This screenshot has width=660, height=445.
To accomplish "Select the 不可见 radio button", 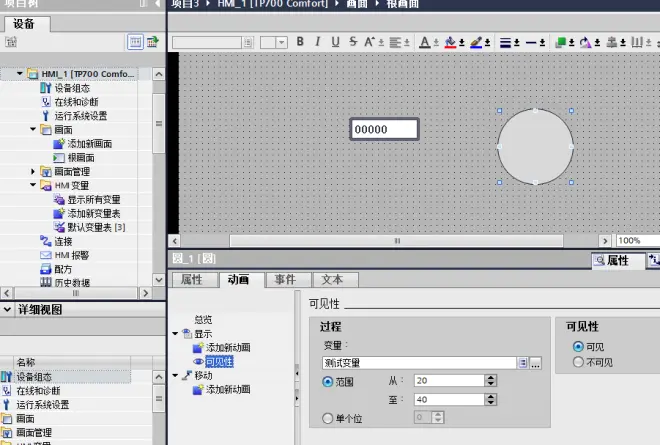I will click(x=578, y=362).
